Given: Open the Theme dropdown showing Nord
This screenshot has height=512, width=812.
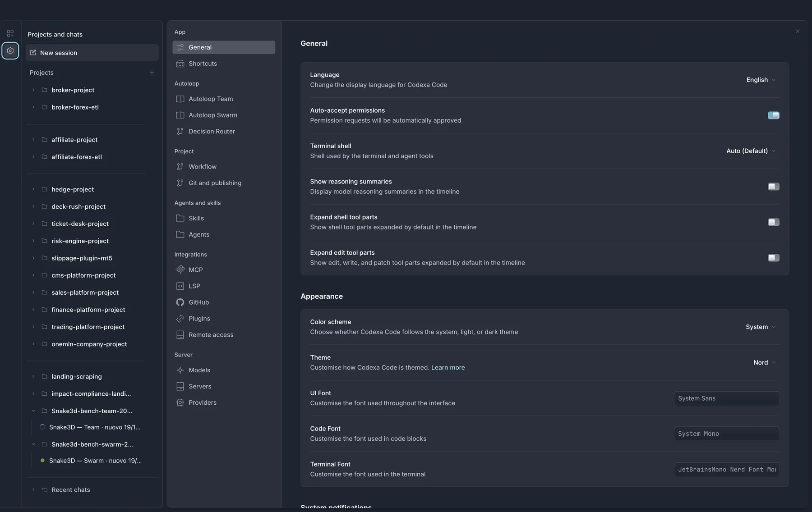Looking at the screenshot, I should (765, 362).
